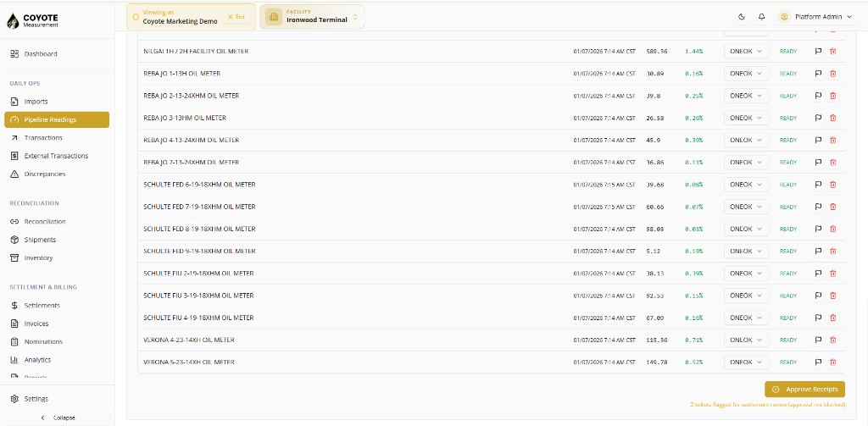868x426 pixels.
Task: Toggle dark mode moon icon
Action: point(742,17)
